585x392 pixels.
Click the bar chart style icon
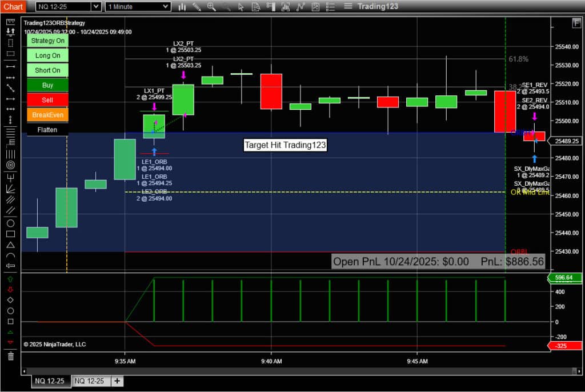coord(182,6)
